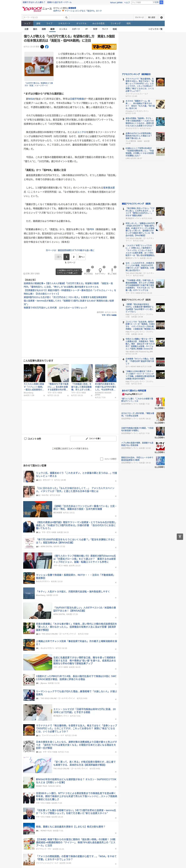The image size is (186, 868).
Task: Select トップ tab in main navigation
Action: pyautogui.click(x=27, y=24)
